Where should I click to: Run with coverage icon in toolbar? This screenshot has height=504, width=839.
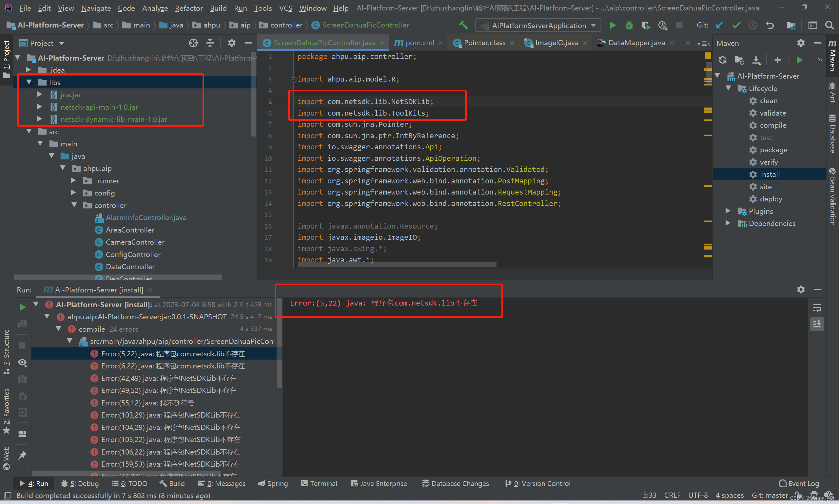click(646, 25)
